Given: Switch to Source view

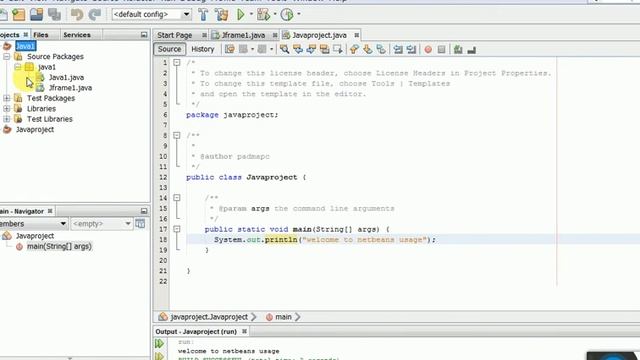Looking at the screenshot, I should coord(169,49).
